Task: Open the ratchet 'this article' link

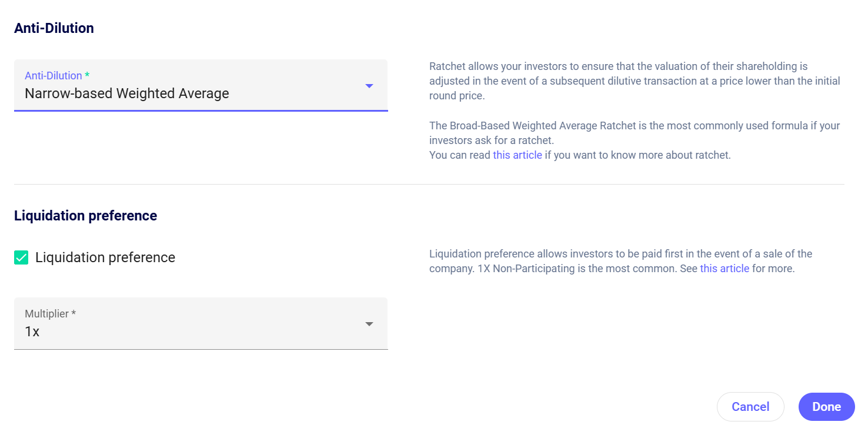Action: click(518, 156)
